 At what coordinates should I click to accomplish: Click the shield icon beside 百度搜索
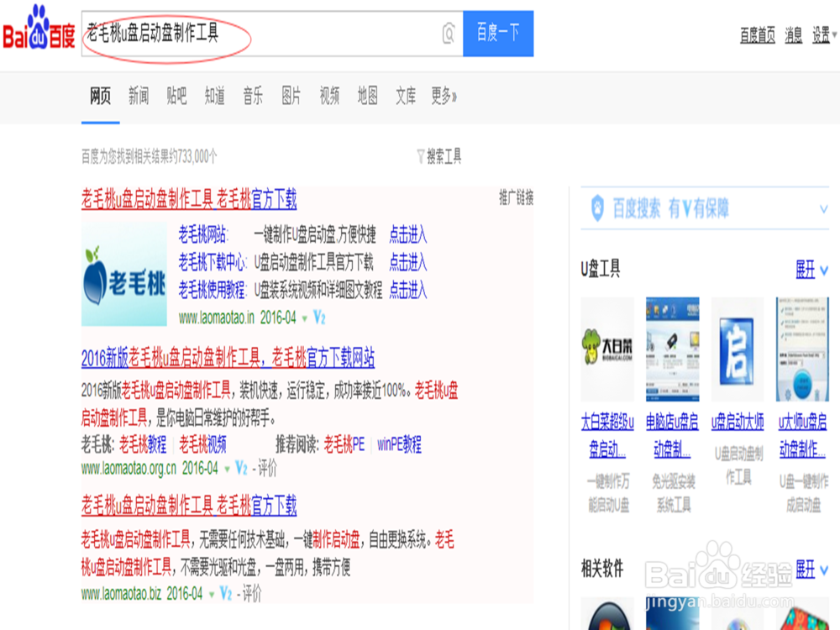597,207
